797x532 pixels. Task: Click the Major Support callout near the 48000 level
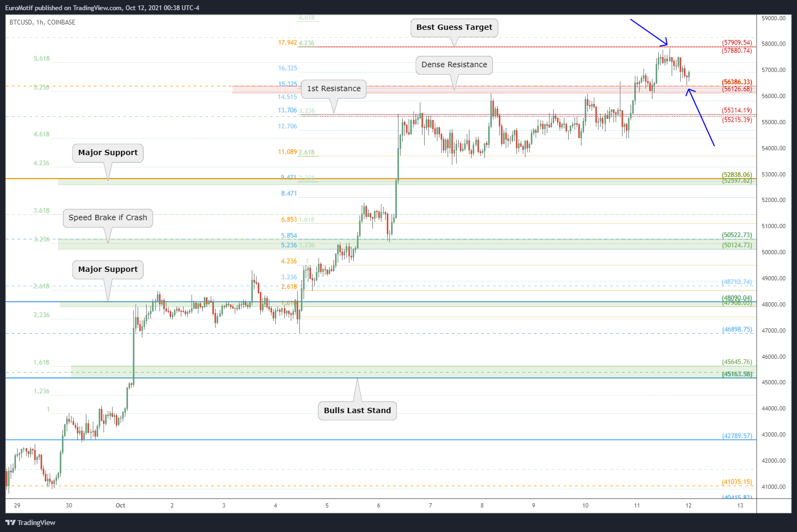[108, 269]
